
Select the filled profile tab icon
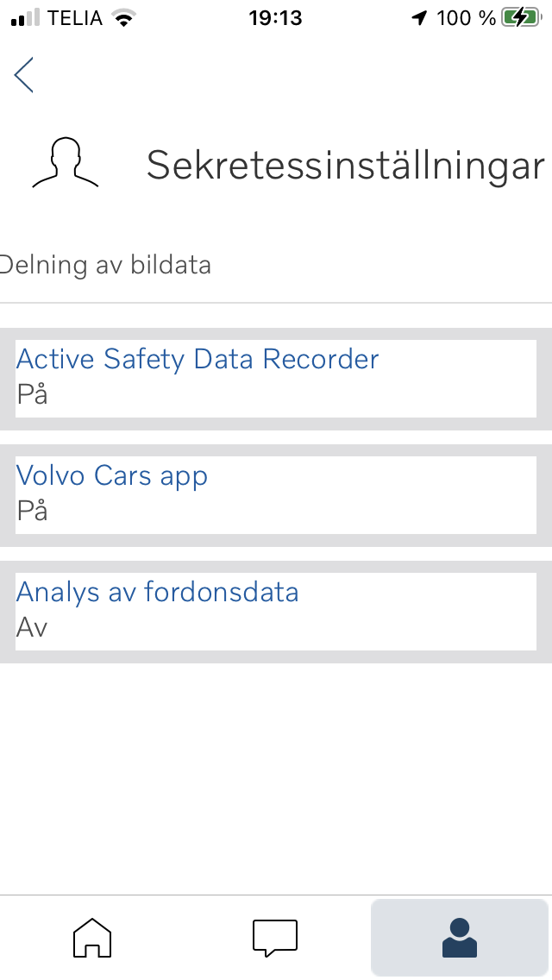[x=460, y=938]
